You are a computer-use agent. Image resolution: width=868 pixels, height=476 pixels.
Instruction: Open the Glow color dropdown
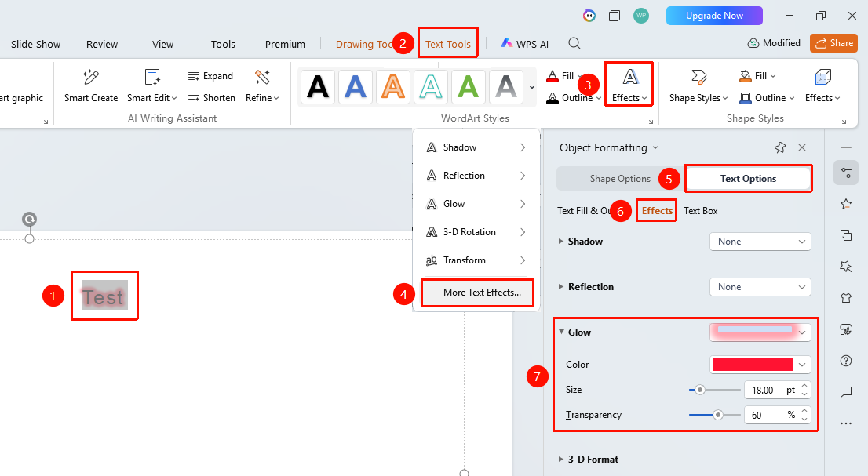(x=760, y=365)
